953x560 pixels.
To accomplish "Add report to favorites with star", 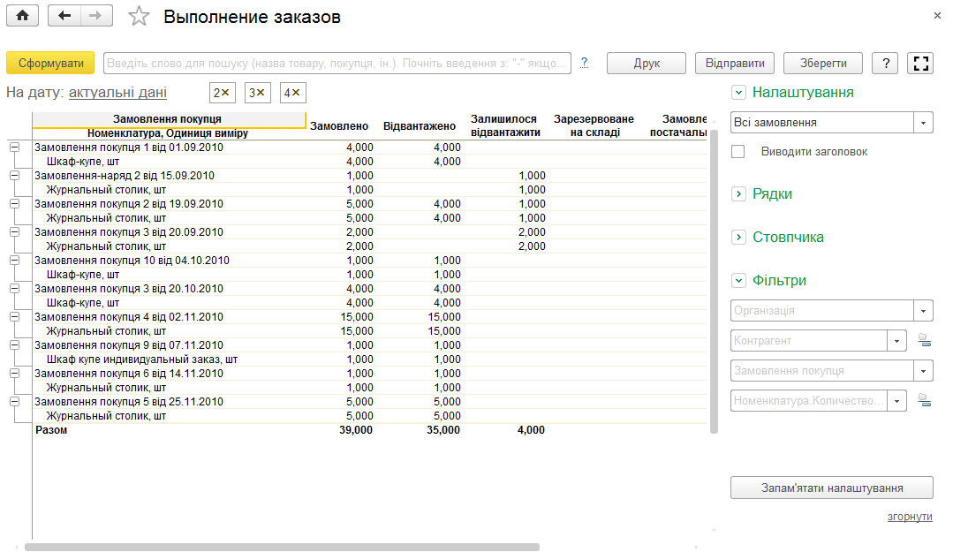I will click(139, 17).
